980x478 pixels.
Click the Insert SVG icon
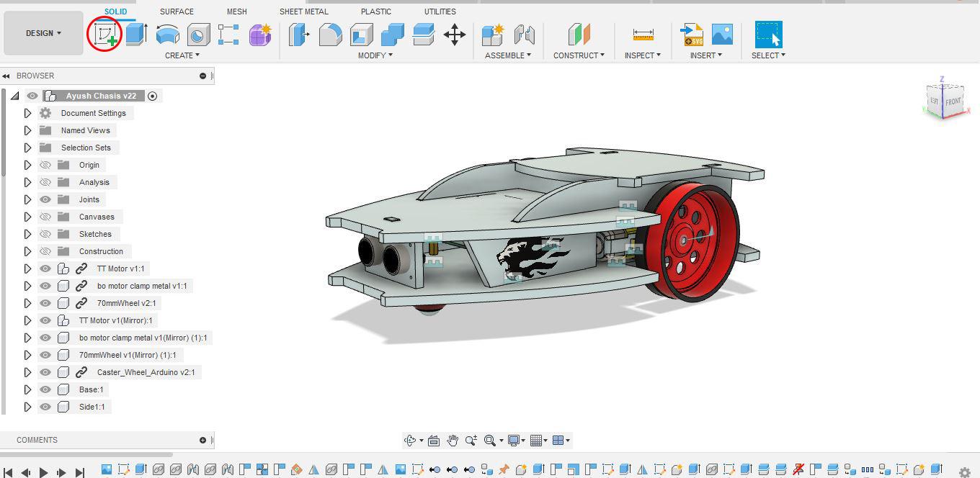[x=692, y=33]
